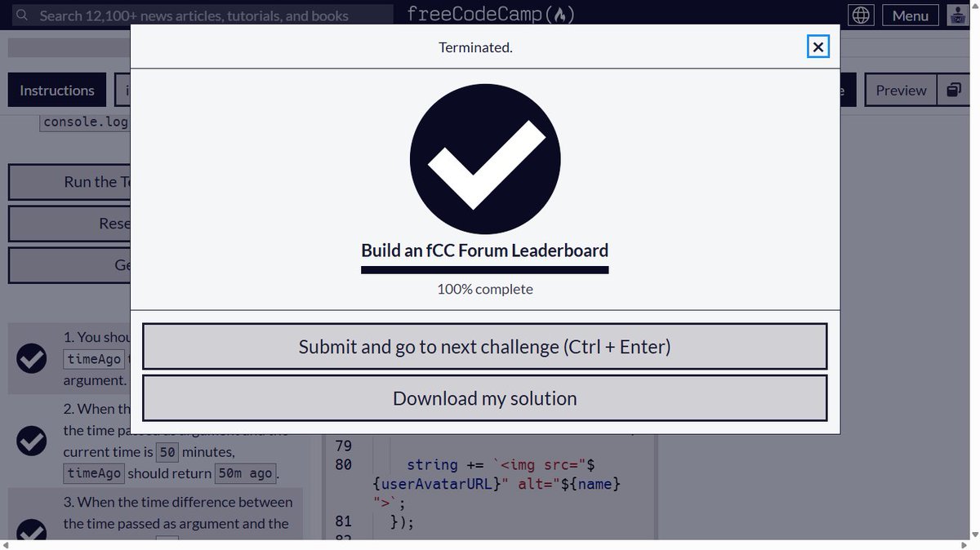Click the 'timeAgo' code in test 1
The height and width of the screenshot is (550, 980).
[x=94, y=359]
